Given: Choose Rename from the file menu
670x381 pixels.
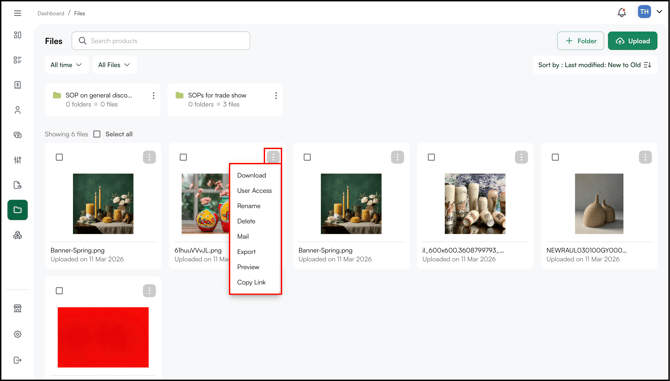Looking at the screenshot, I should pos(249,206).
